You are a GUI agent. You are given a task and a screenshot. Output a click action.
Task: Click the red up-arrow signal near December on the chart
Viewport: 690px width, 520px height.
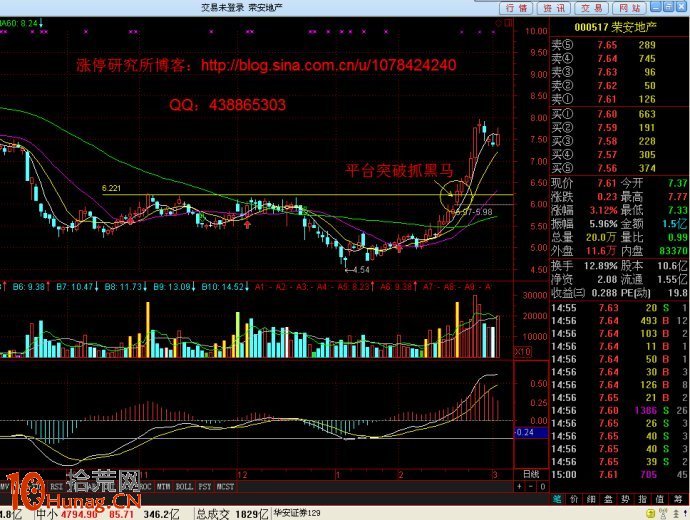tap(248, 224)
